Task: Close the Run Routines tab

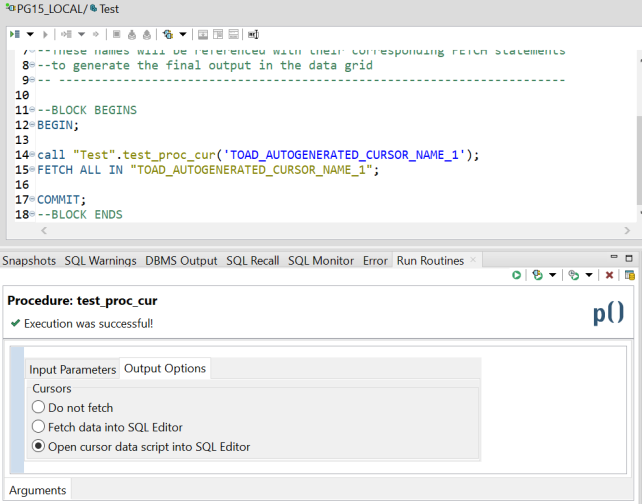Action: pyautogui.click(x=473, y=260)
